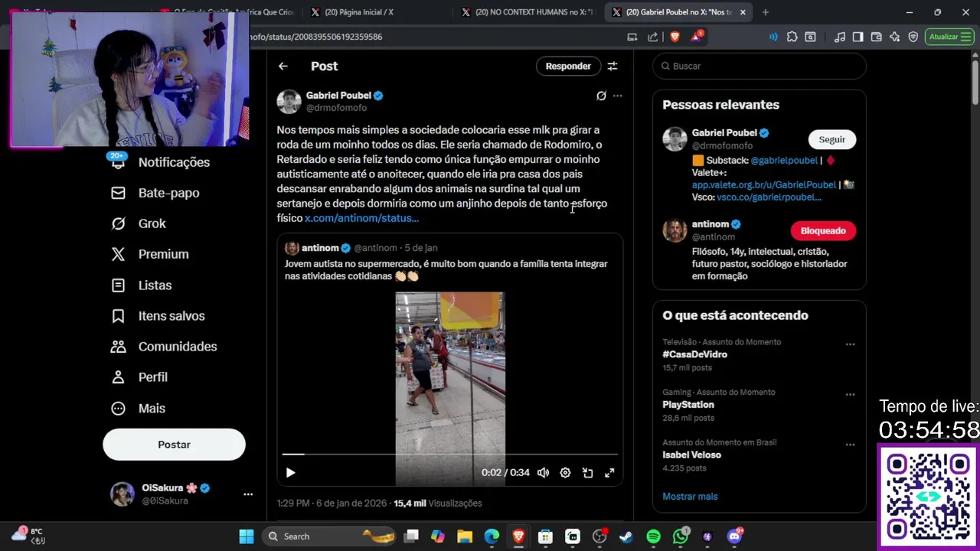
Task: Open the @gabrielpoubel Substack link
Action: pyautogui.click(x=784, y=161)
